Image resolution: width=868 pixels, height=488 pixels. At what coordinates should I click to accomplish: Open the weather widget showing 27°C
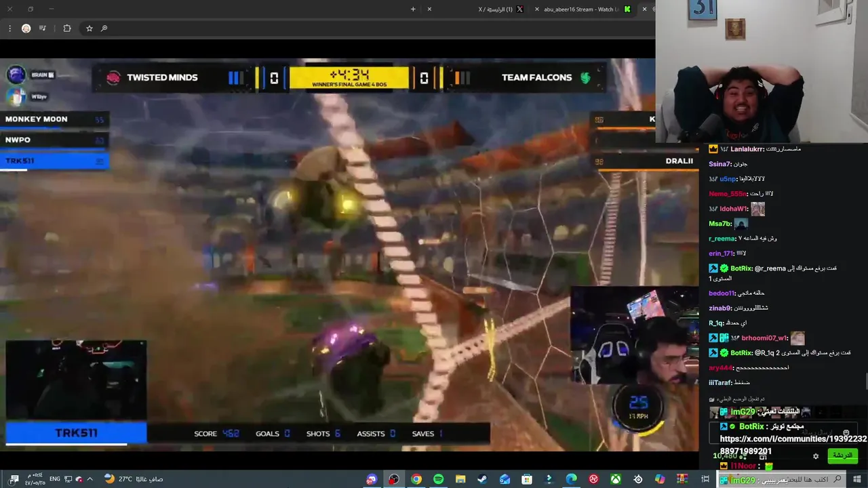click(133, 479)
